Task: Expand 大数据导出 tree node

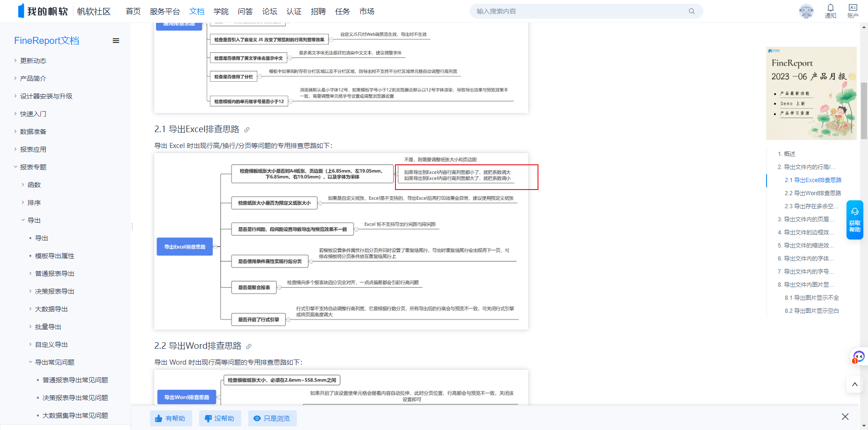Action: click(30, 309)
